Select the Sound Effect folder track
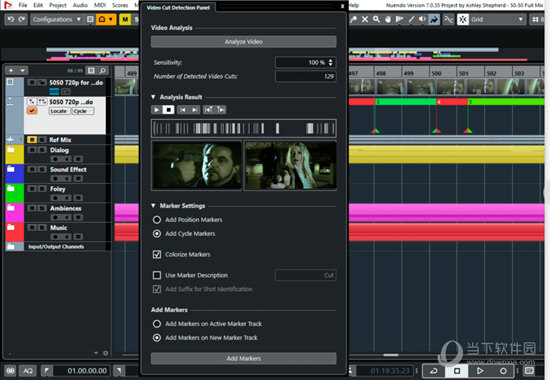 click(x=68, y=169)
